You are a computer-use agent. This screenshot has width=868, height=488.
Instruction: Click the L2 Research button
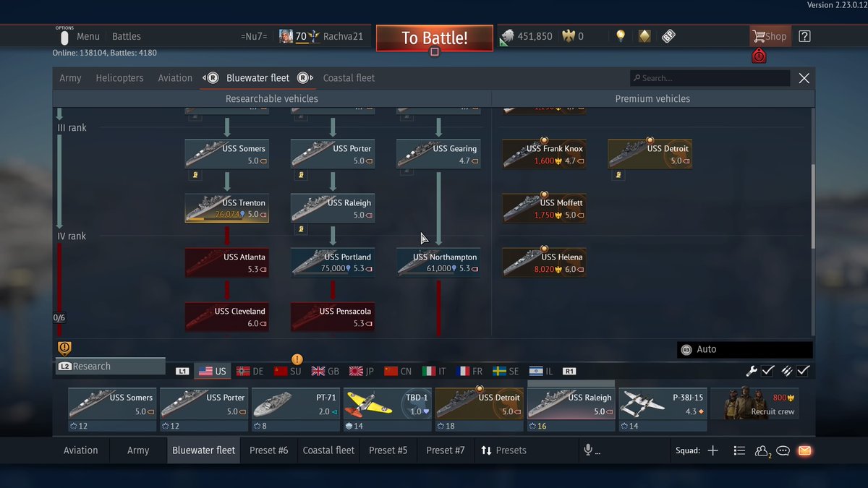111,367
